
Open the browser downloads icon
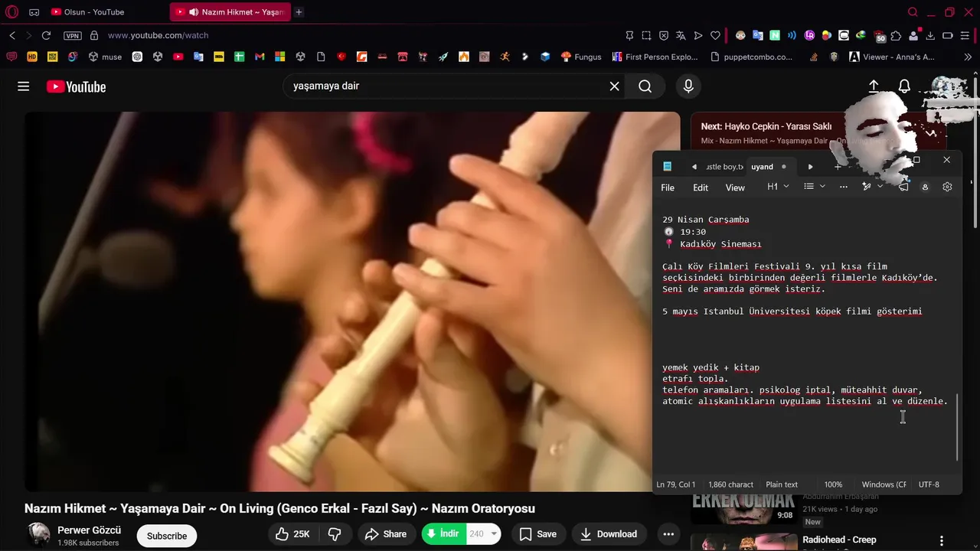[930, 35]
